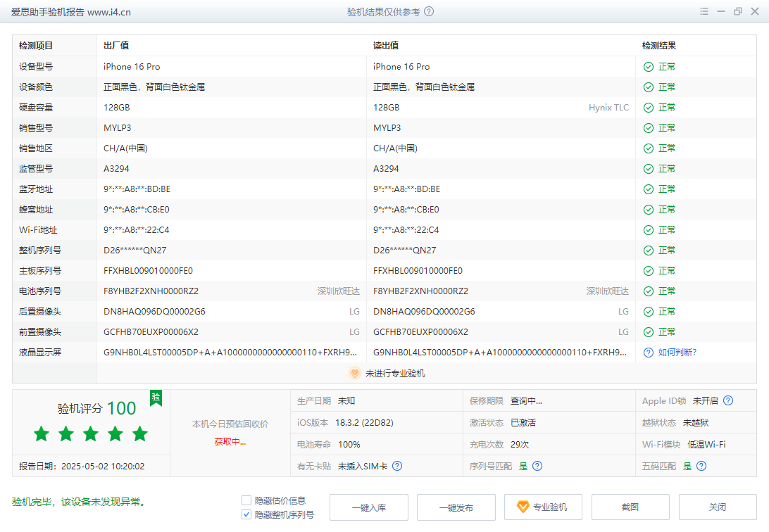This screenshot has height=532, width=769.
Task: Click help icon beside 五码匹配 是
Action: tap(702, 467)
